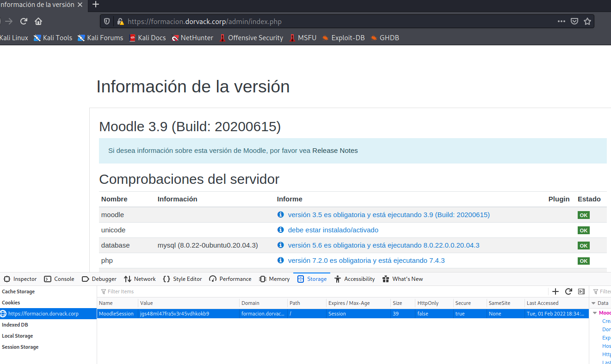Switch to the Network devtools tab
This screenshot has width=611, height=364.
tap(140, 279)
